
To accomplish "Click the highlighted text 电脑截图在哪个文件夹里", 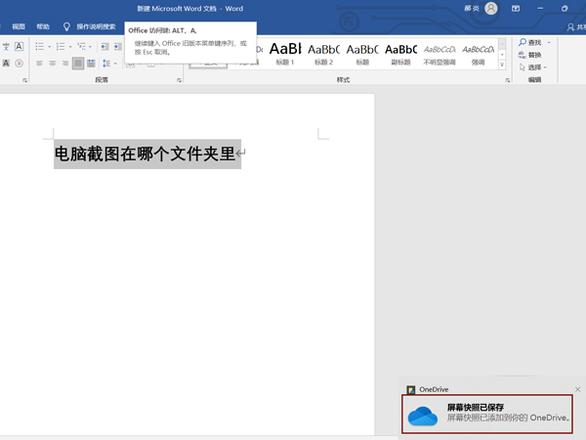I will tap(145, 154).
